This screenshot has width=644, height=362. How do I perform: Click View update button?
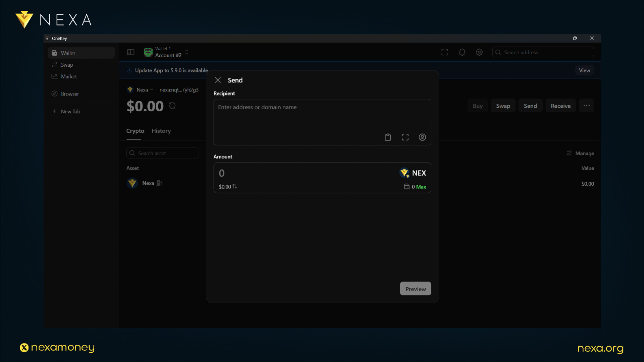click(584, 70)
